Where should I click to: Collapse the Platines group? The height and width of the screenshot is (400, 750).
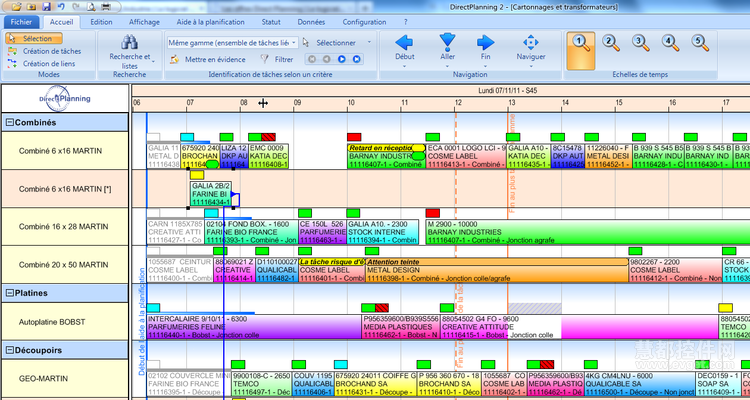[x=9, y=293]
